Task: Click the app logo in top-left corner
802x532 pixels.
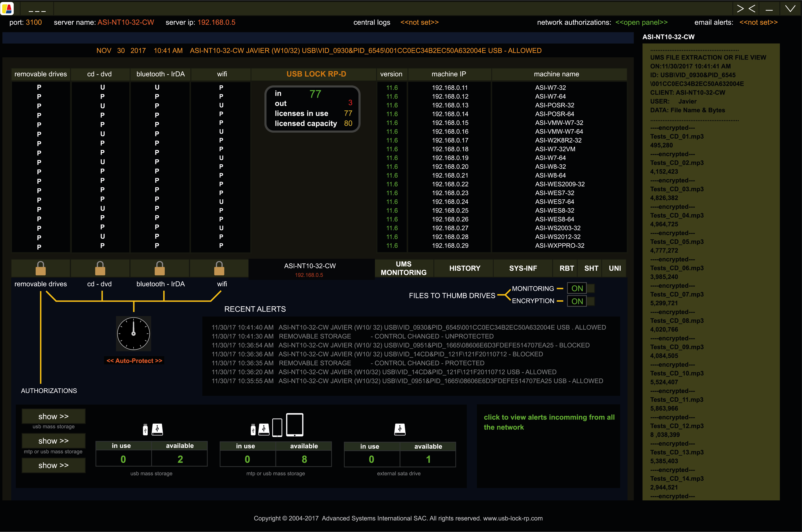Action: [x=7, y=8]
